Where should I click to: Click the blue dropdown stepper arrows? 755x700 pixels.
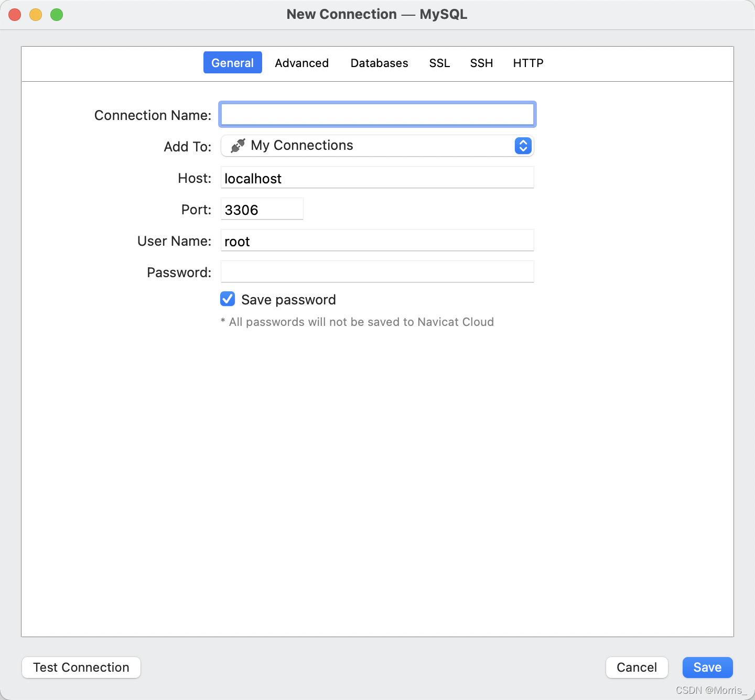pos(523,146)
